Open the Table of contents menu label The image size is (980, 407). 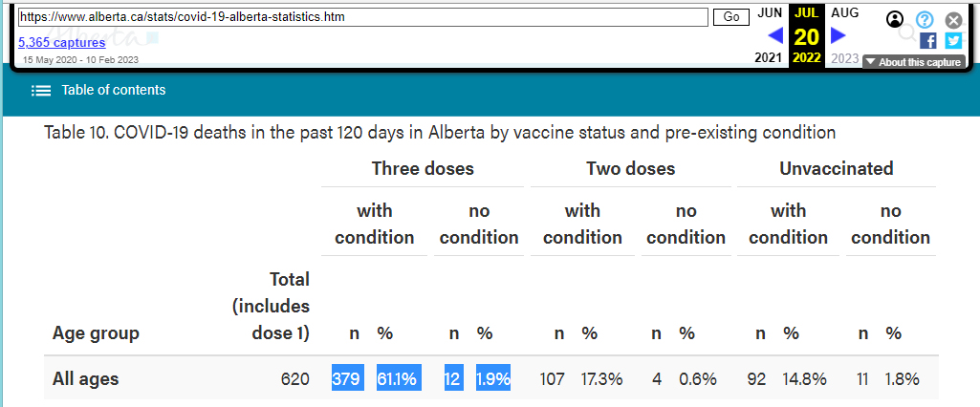coord(114,90)
